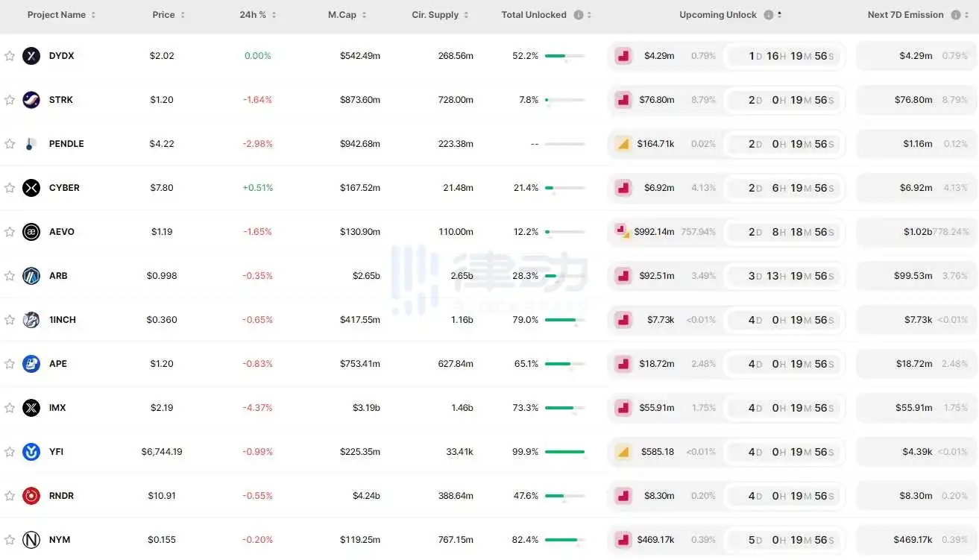The width and height of the screenshot is (979, 560).
Task: Click the STRK cliff unlock type icon
Action: [x=623, y=100]
